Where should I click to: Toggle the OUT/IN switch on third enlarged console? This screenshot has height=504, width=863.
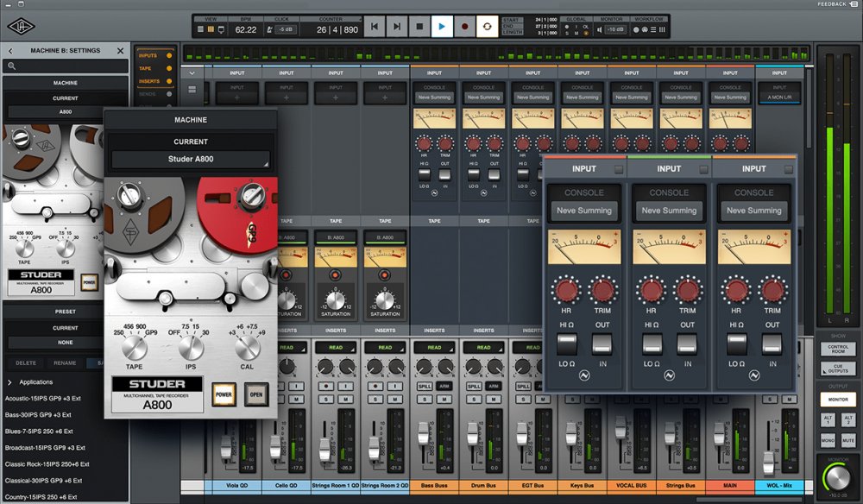[x=772, y=343]
